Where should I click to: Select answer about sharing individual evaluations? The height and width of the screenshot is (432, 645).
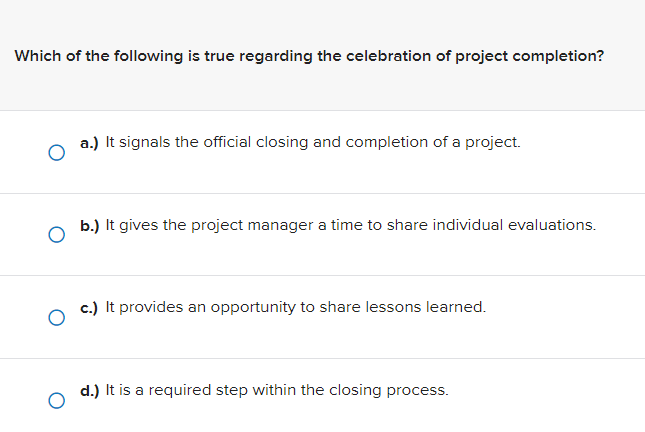tap(351, 225)
